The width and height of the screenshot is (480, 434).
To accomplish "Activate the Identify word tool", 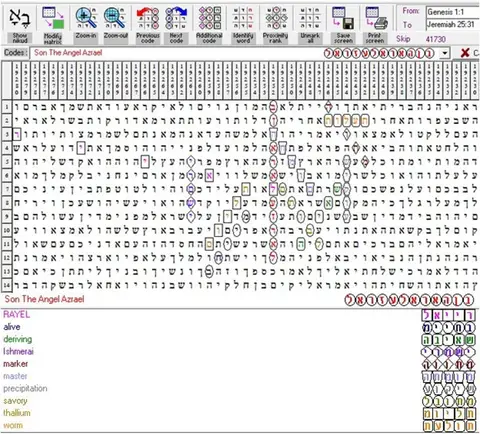I will pyautogui.click(x=243, y=25).
